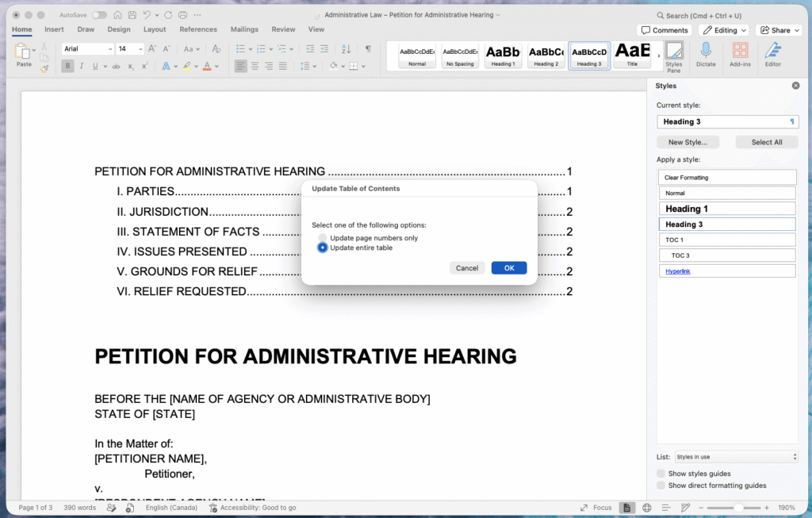Open the Review tab
The width and height of the screenshot is (812, 518).
tap(283, 29)
